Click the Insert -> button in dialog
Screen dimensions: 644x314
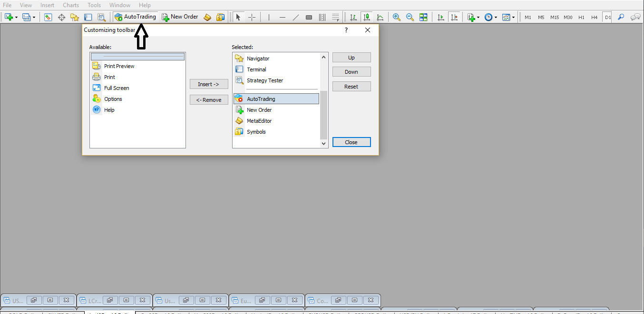click(x=209, y=84)
